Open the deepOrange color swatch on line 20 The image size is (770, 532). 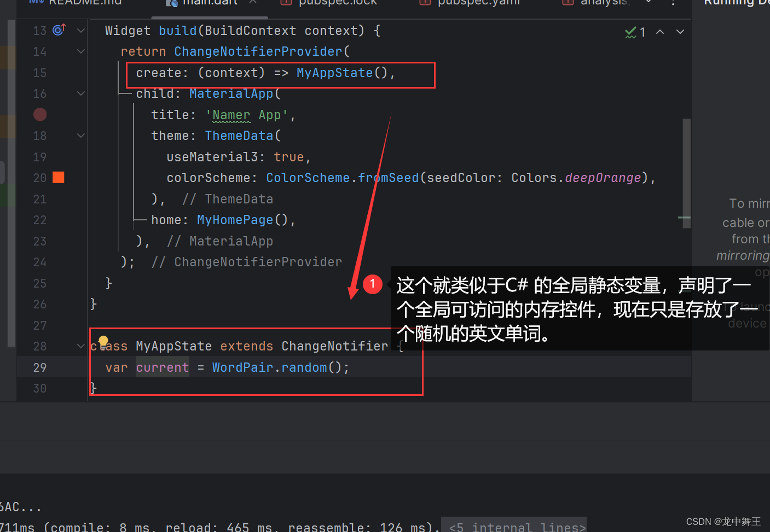coord(59,177)
